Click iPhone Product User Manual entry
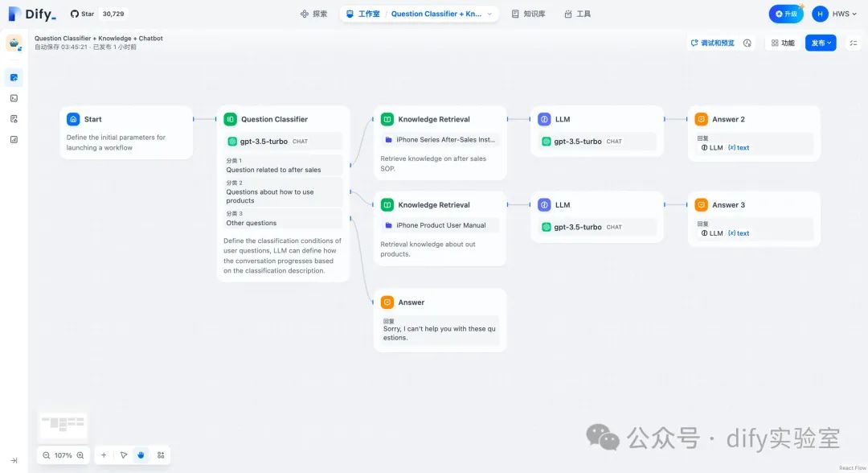 pyautogui.click(x=440, y=225)
